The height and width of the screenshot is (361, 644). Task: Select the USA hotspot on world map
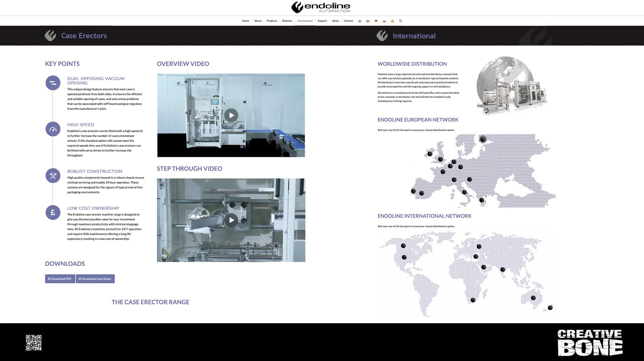(404, 257)
